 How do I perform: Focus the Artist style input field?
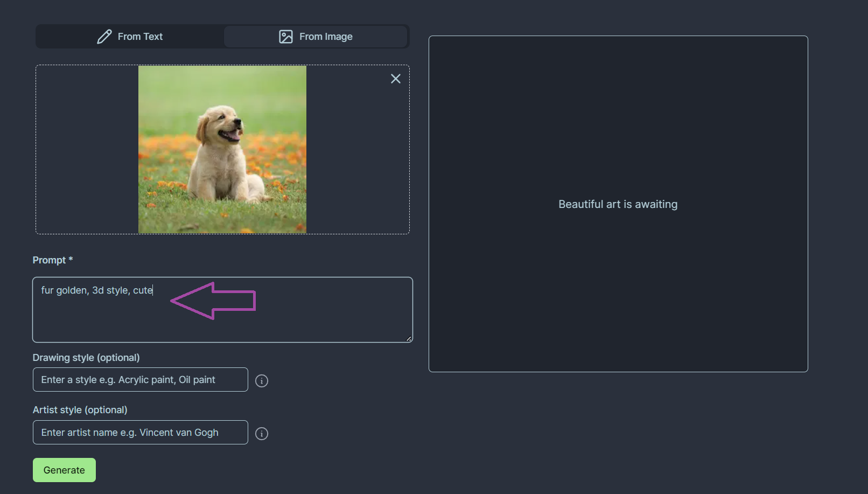140,433
